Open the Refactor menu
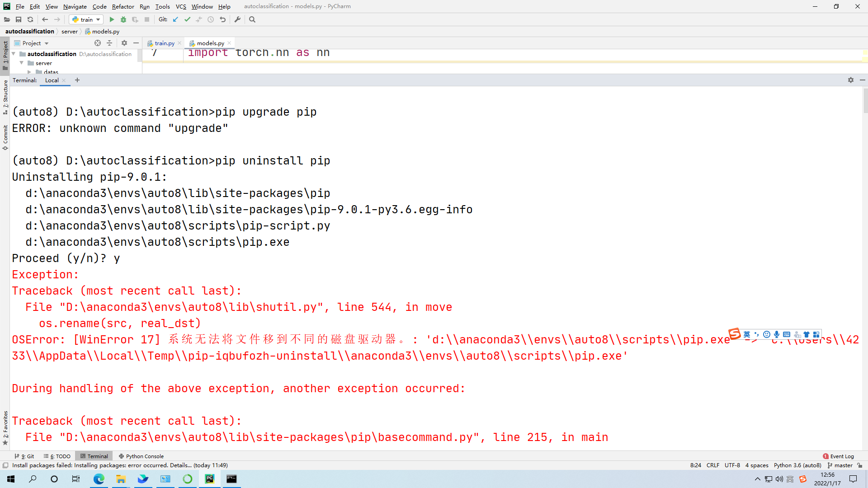This screenshot has height=488, width=868. click(x=123, y=6)
